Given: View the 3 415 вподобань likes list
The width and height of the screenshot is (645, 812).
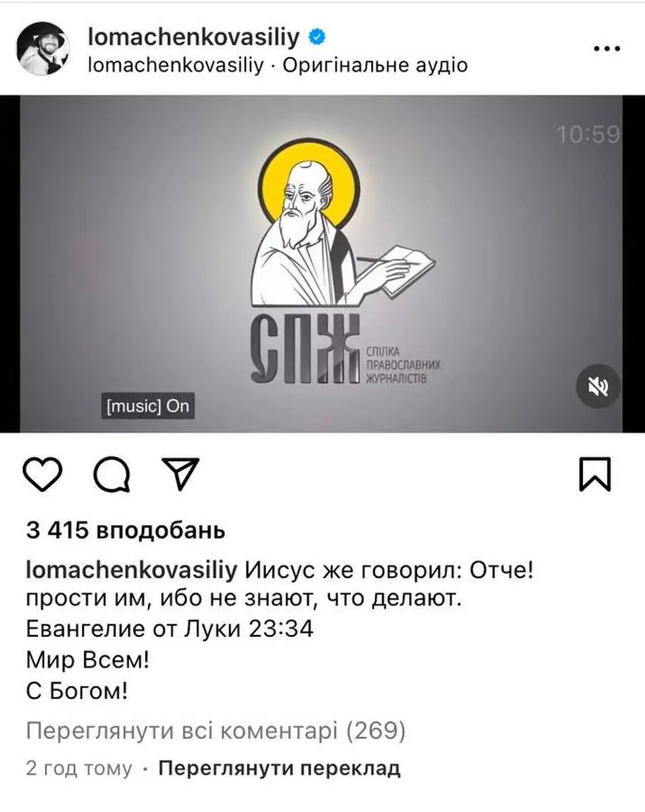Looking at the screenshot, I should pyautogui.click(x=125, y=531).
